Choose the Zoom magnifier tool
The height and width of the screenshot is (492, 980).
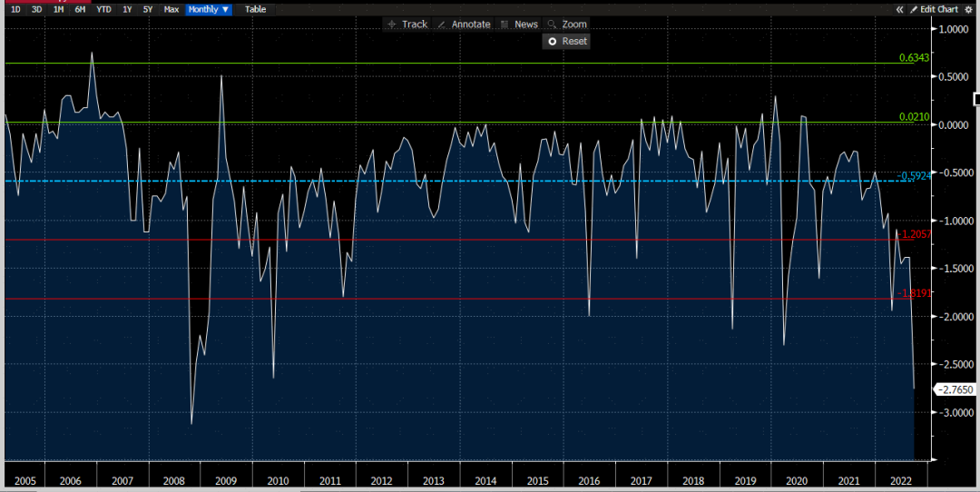click(567, 25)
